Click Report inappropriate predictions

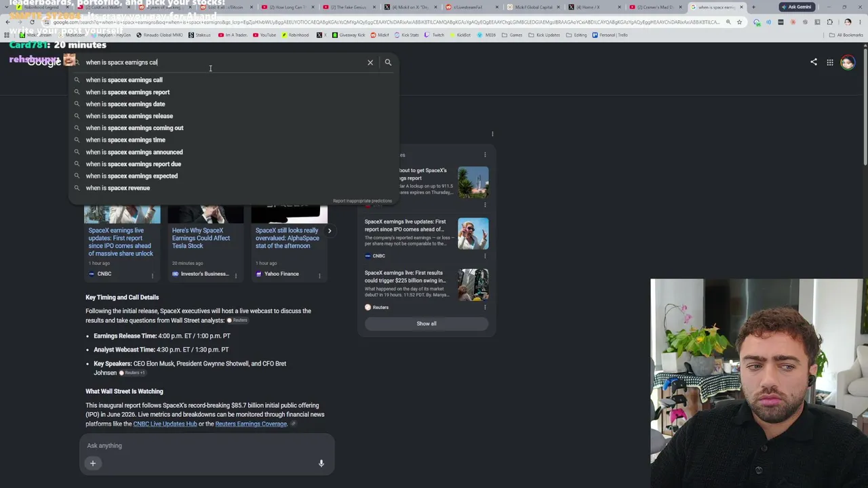click(x=362, y=201)
